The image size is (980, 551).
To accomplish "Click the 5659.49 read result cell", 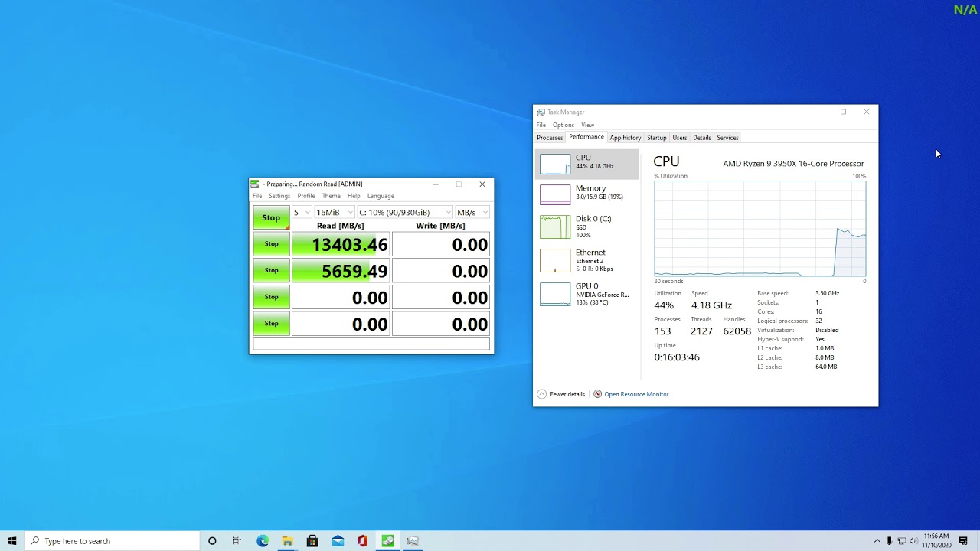I will [x=341, y=271].
